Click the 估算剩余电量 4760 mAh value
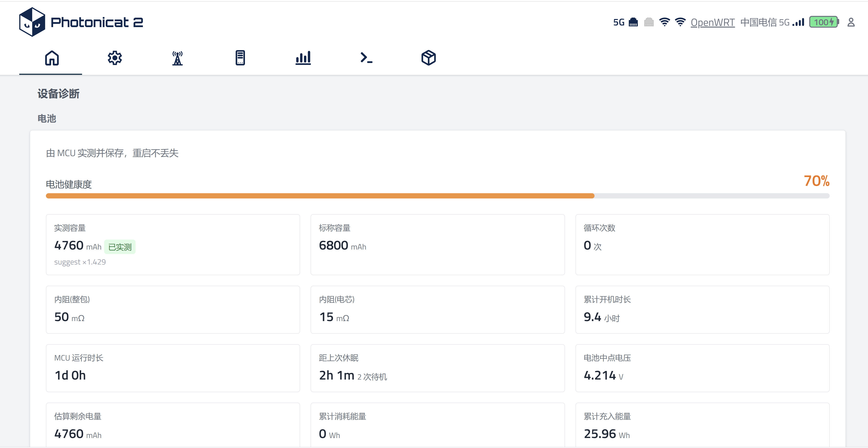Screen dimensions: 868x448 78,434
